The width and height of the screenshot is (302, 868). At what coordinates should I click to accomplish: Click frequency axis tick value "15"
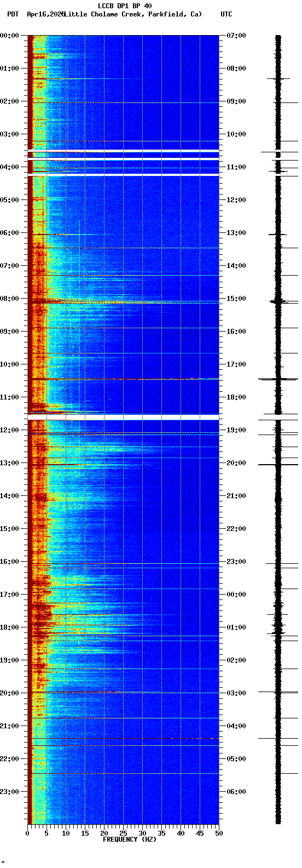coord(85,833)
